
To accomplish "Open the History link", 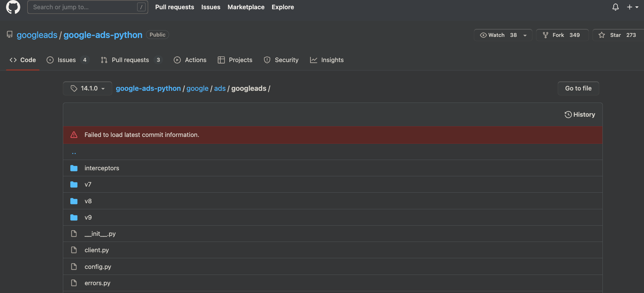I will tap(580, 115).
